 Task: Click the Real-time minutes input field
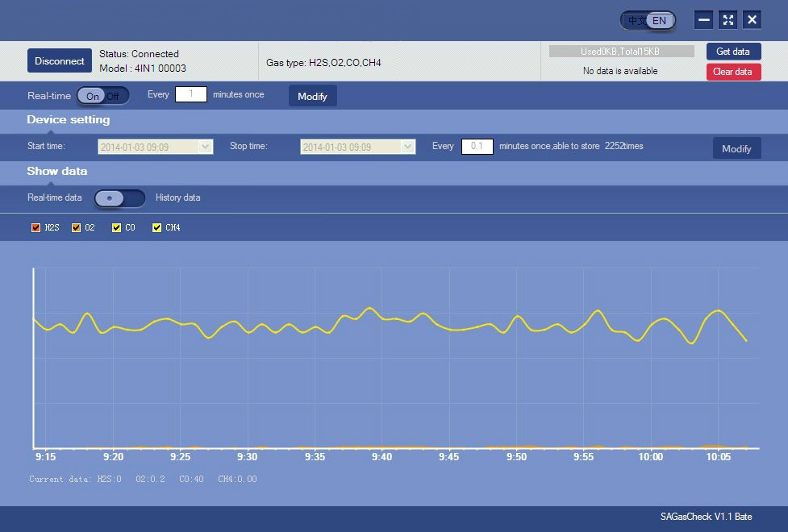coord(191,94)
